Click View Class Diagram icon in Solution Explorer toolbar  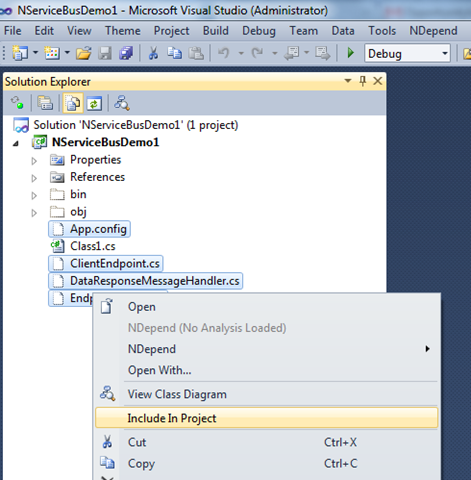pos(122,103)
